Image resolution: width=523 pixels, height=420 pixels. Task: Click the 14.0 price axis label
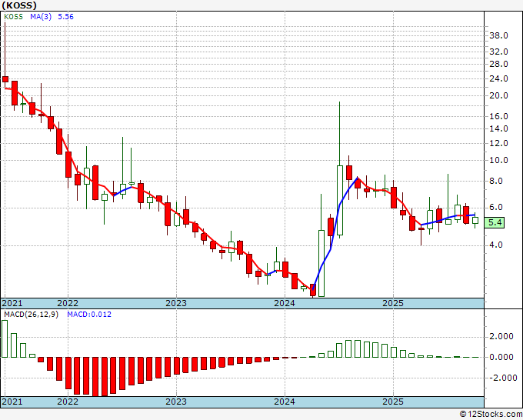click(x=498, y=128)
